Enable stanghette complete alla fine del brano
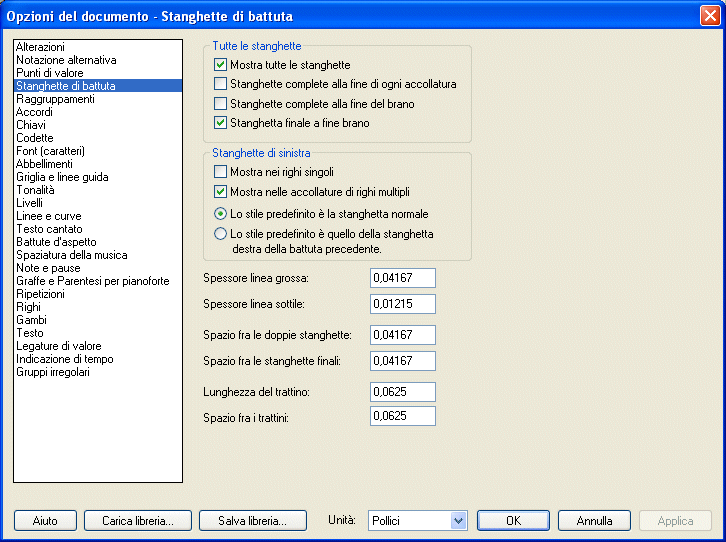 220,104
